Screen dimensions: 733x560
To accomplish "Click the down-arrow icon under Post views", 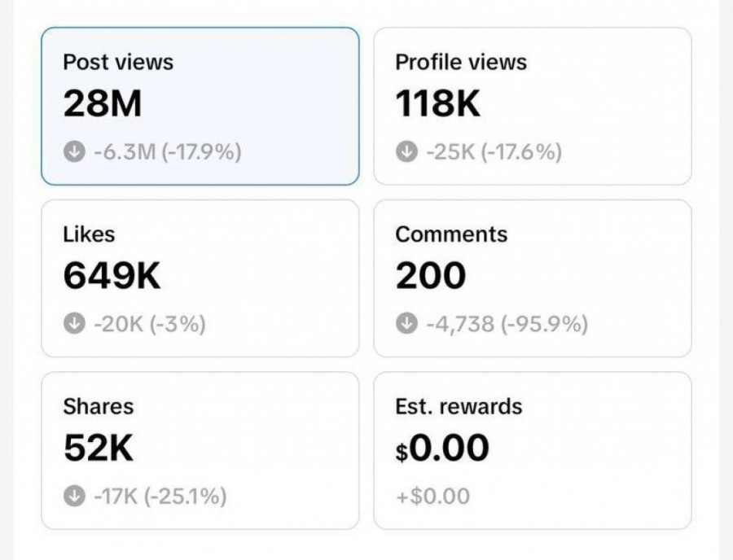I will pyautogui.click(x=74, y=152).
